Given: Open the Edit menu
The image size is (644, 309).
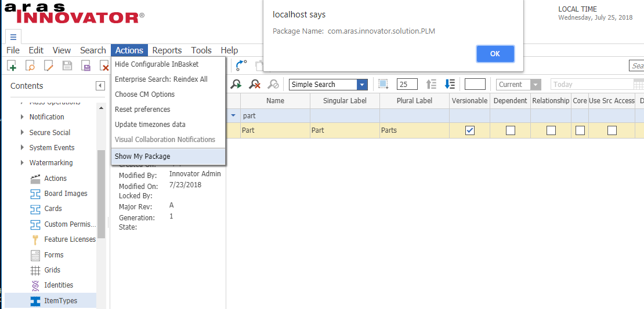Looking at the screenshot, I should [36, 50].
